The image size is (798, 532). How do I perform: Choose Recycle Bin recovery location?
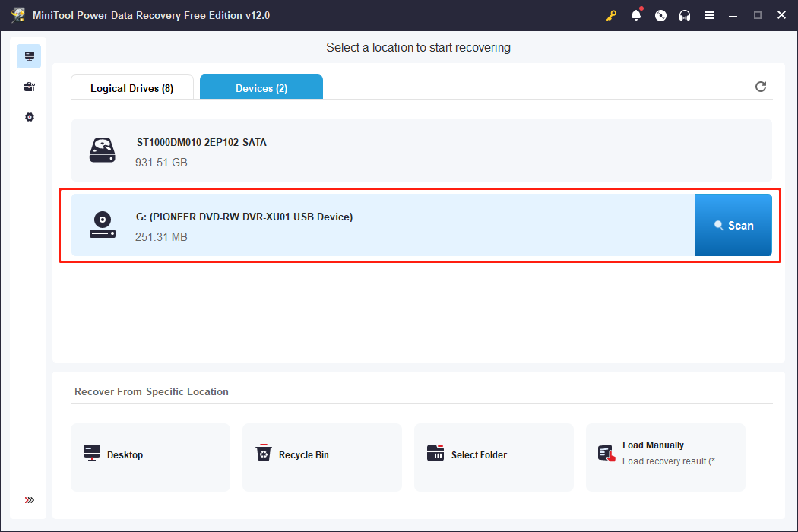pos(322,458)
